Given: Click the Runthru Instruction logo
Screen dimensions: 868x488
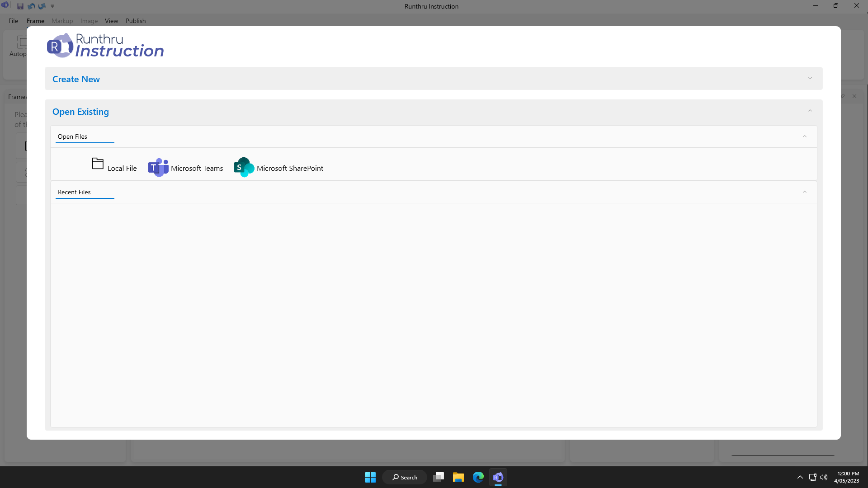Looking at the screenshot, I should (x=105, y=46).
